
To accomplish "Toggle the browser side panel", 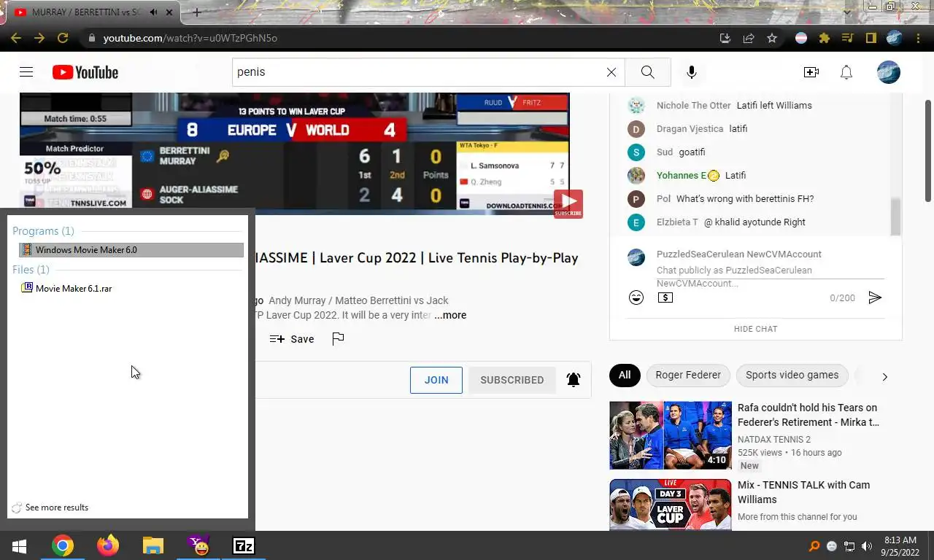I will tap(871, 38).
